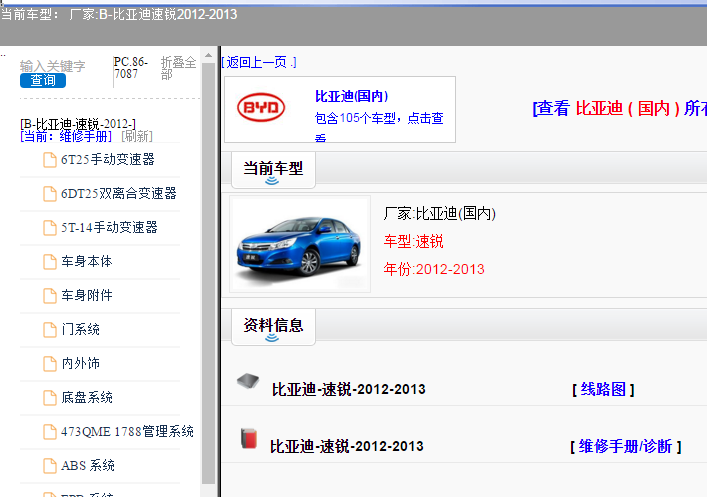Click the sidebar vertical scrollbar track
707x497 pixels.
pyautogui.click(x=208, y=271)
